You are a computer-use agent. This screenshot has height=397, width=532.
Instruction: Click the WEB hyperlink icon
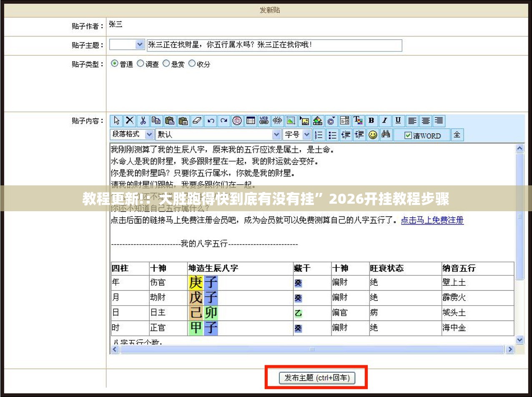point(264,121)
